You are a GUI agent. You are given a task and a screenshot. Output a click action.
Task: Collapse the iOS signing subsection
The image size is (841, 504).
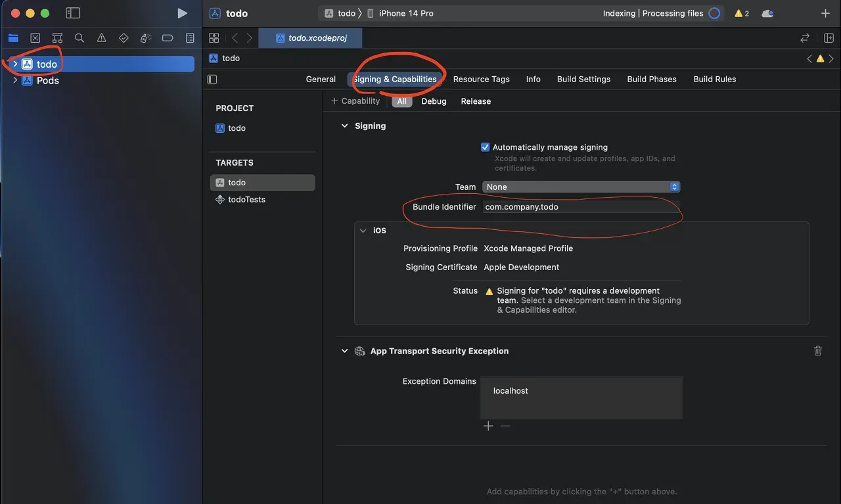pyautogui.click(x=363, y=231)
